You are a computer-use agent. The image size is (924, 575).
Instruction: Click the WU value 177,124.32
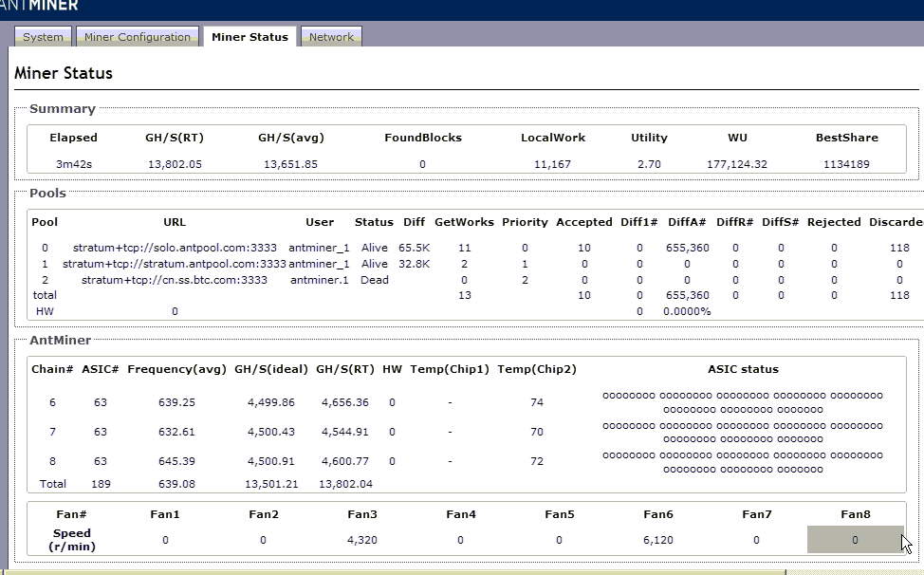tap(737, 164)
